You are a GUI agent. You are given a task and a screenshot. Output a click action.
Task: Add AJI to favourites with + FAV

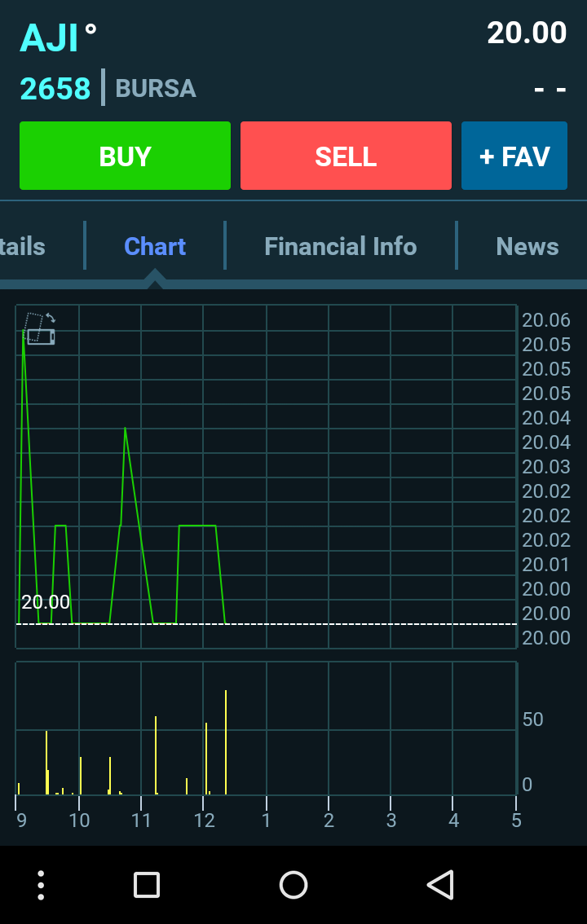(x=514, y=156)
